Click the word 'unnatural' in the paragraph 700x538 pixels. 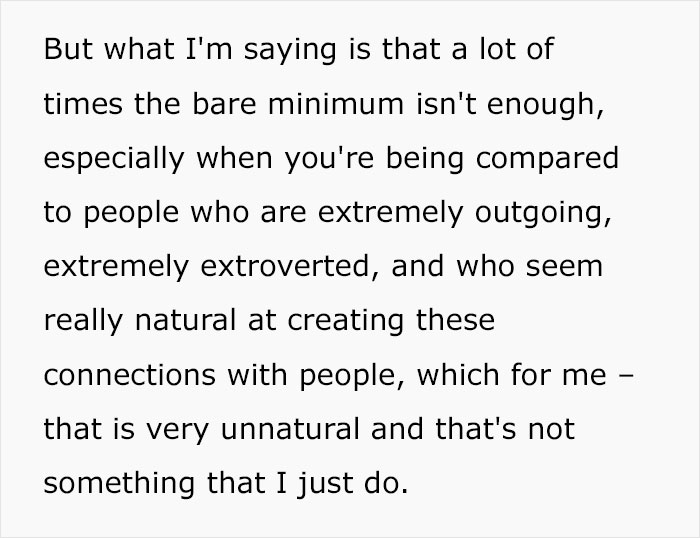pyautogui.click(x=290, y=429)
